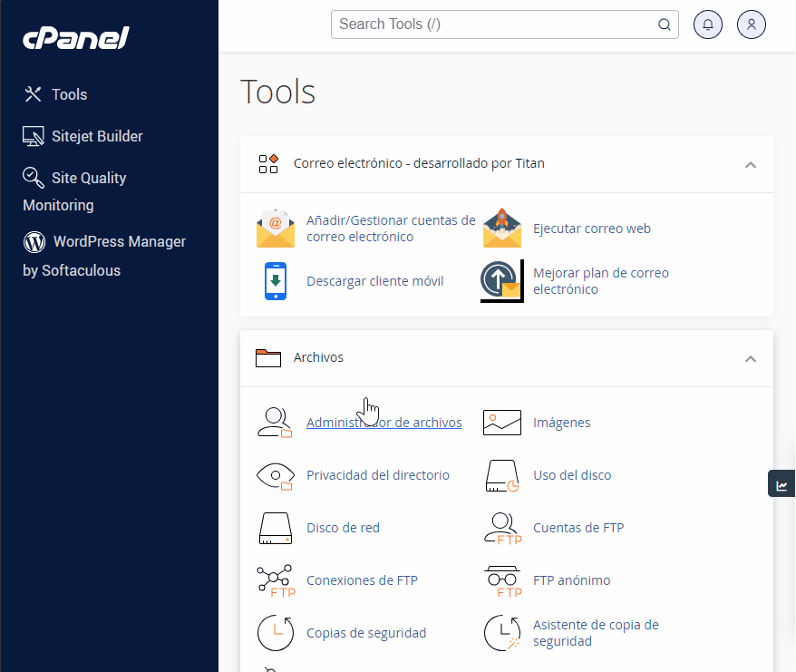Click the Imágenes picture icon
Image resolution: width=796 pixels, height=672 pixels.
pos(502,423)
